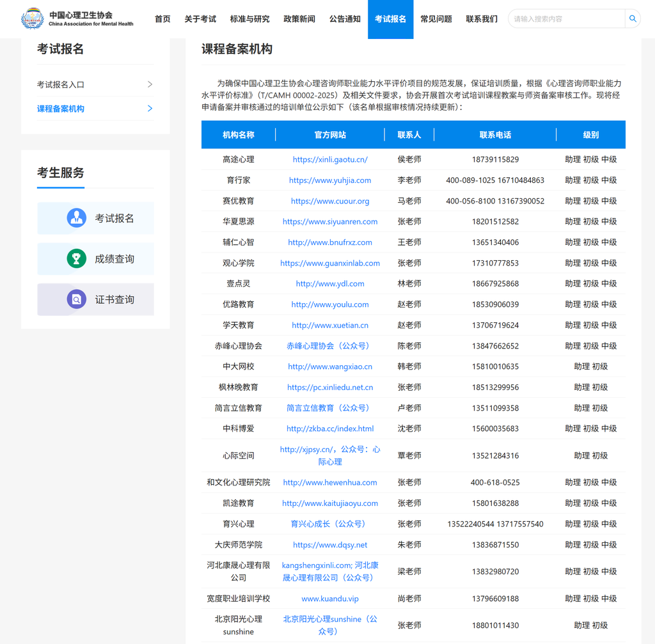Click the green trophy icon for 成绩查询
655x644 pixels.
[x=77, y=258]
